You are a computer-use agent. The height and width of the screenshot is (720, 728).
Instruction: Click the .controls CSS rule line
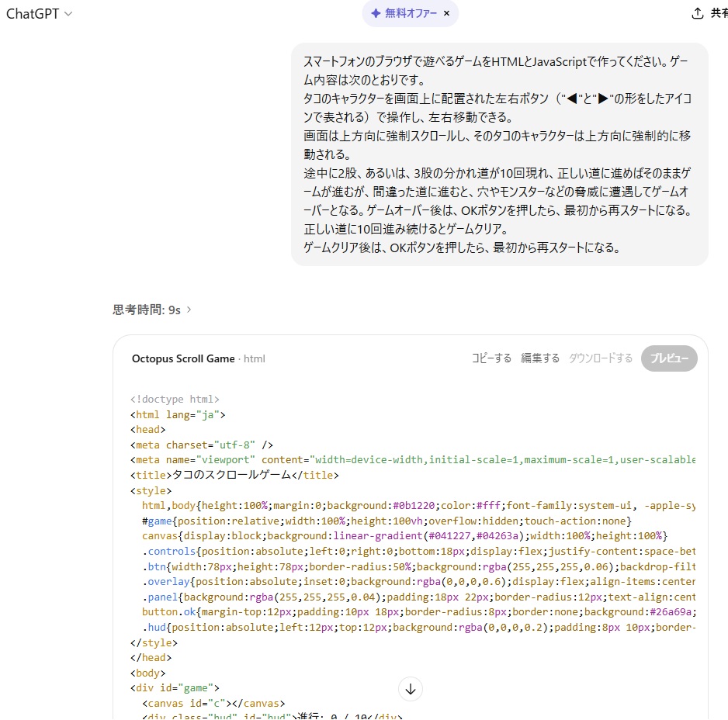pyautogui.click(x=418, y=552)
